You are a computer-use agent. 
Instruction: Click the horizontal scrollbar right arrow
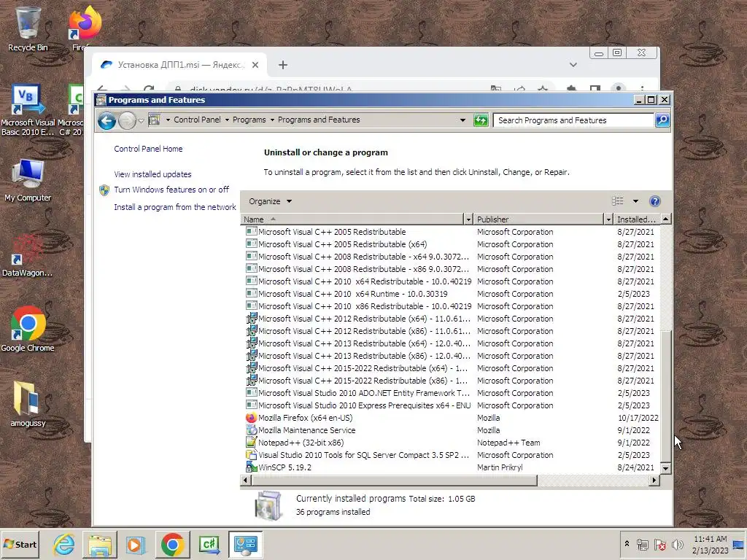(654, 481)
